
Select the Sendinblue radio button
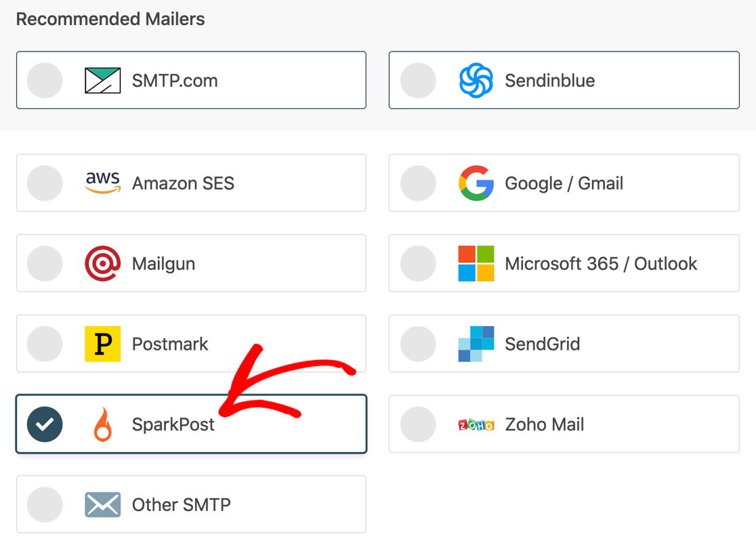coord(418,81)
